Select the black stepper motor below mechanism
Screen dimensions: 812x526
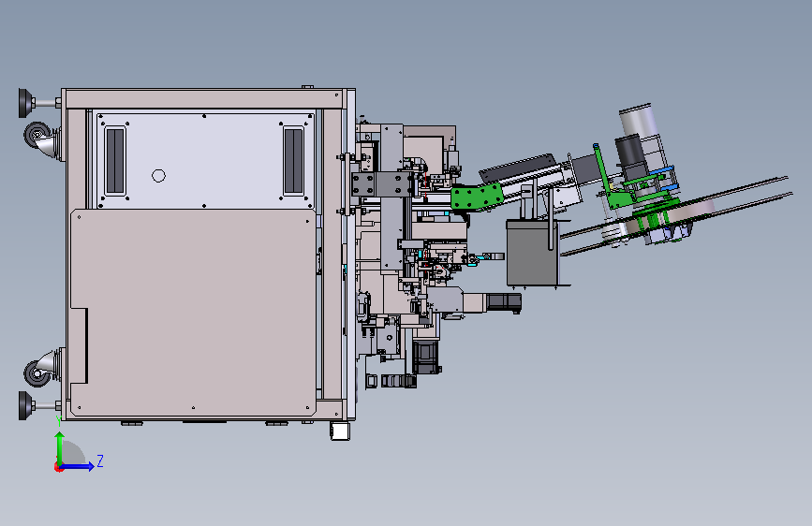tap(426, 357)
